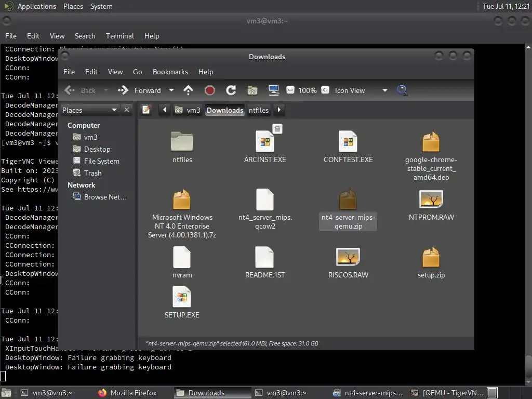532x399 pixels.
Task: Click the vm3 path bar button
Action: coord(188,110)
